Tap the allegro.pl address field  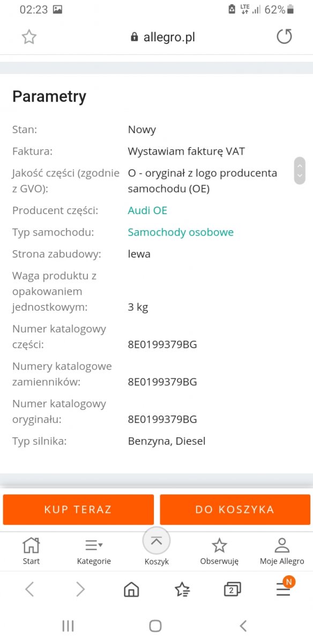click(163, 37)
